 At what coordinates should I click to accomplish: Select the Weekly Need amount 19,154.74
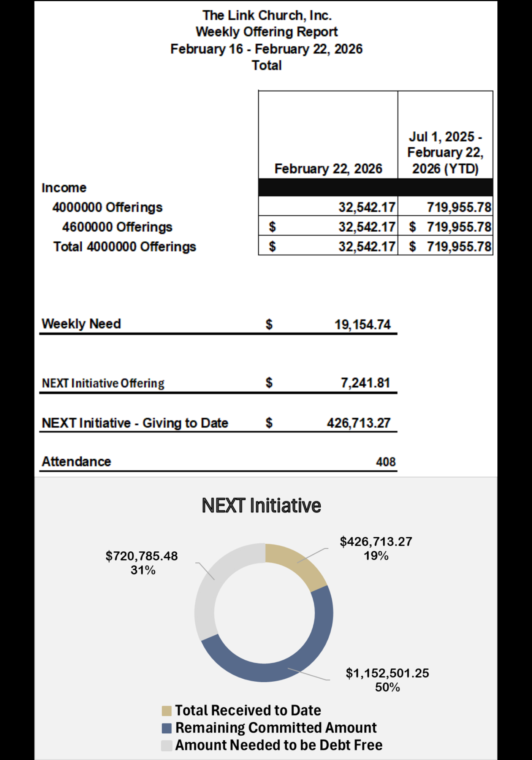click(362, 325)
